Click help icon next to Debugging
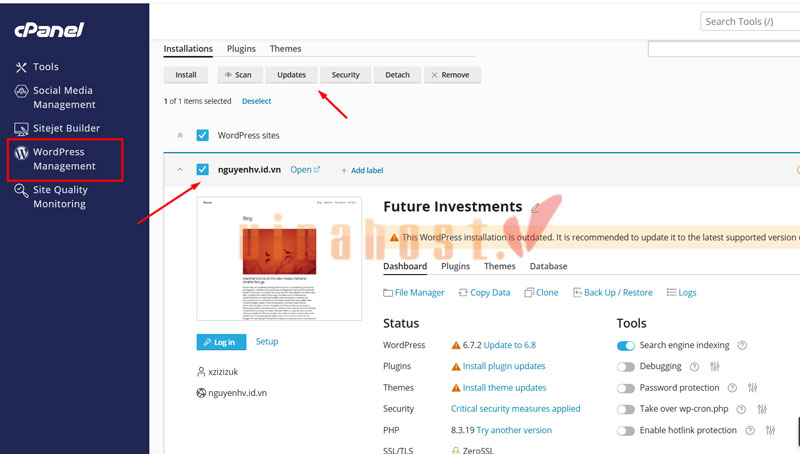The image size is (800, 454). point(694,367)
